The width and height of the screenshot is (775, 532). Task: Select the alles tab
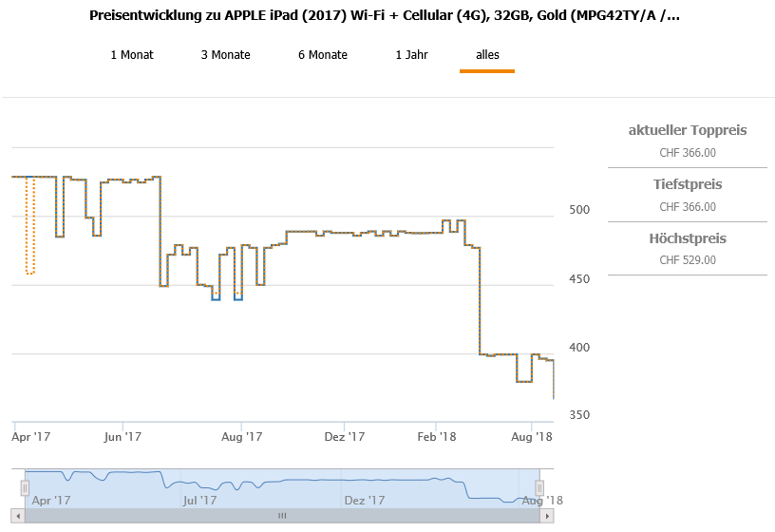(487, 55)
